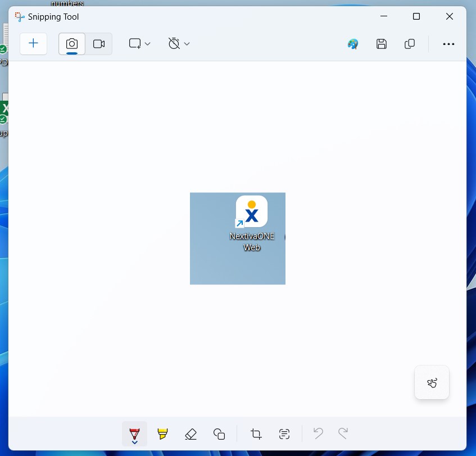Open the snipping mode rectangle dropdown
This screenshot has width=476, height=456.
pos(139,44)
